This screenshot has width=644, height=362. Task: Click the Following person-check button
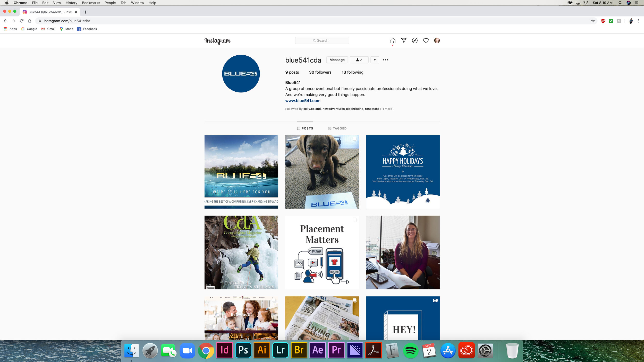coord(359,60)
